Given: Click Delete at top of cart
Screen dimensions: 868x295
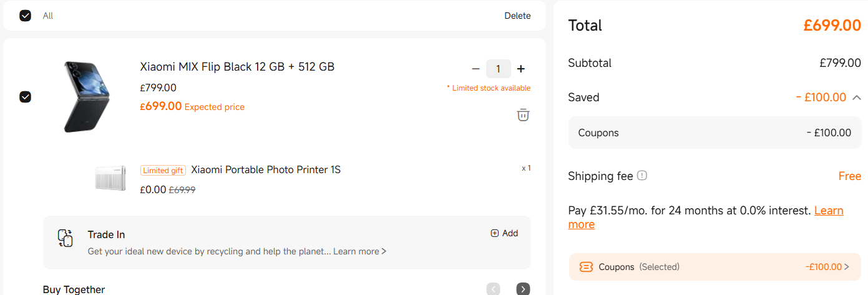Looking at the screenshot, I should (x=517, y=16).
